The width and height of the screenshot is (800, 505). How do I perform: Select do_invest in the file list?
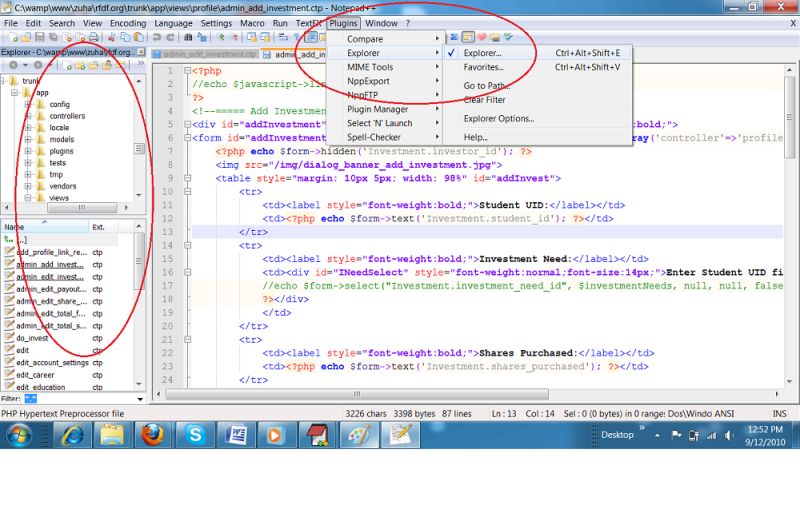(x=32, y=338)
